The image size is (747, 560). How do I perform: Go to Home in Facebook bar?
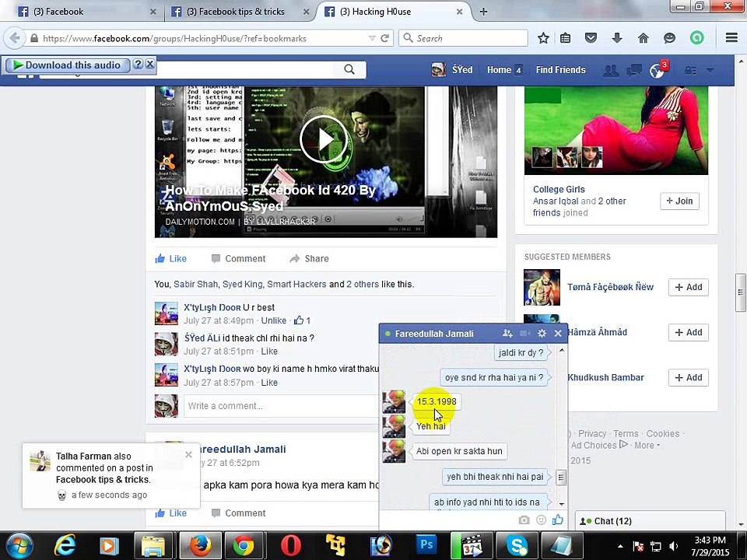504,70
